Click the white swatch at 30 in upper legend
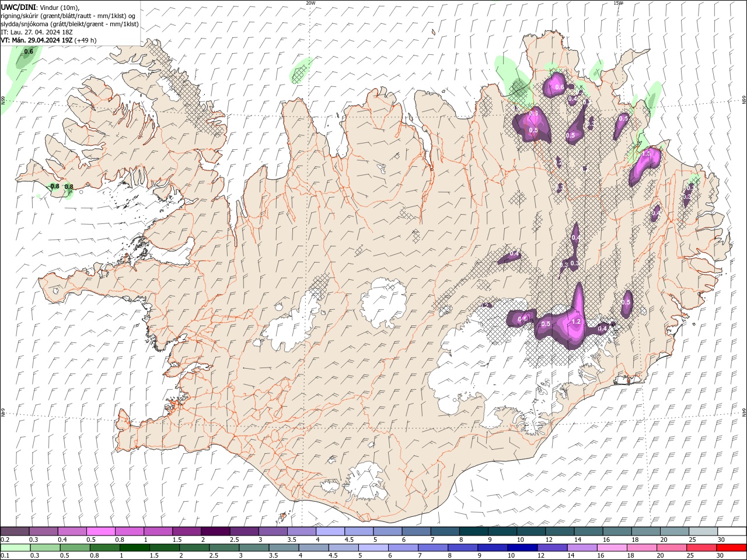The width and height of the screenshot is (747, 560). [x=732, y=531]
